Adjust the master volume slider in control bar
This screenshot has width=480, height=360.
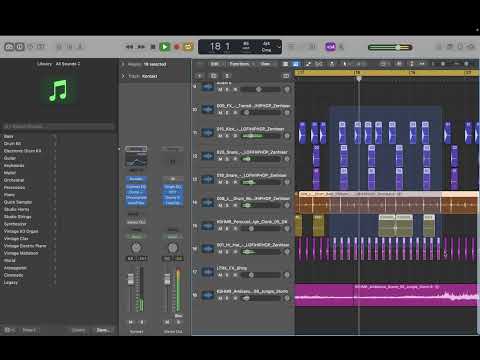click(x=390, y=47)
